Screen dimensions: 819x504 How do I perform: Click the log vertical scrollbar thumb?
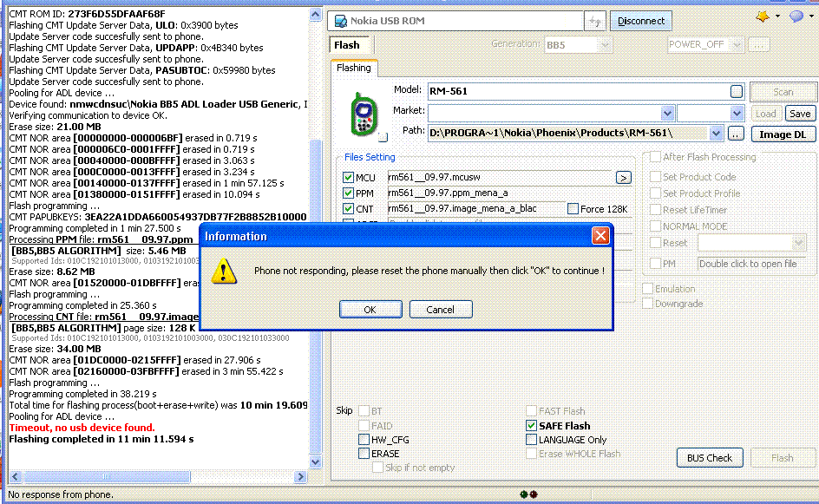[316, 297]
